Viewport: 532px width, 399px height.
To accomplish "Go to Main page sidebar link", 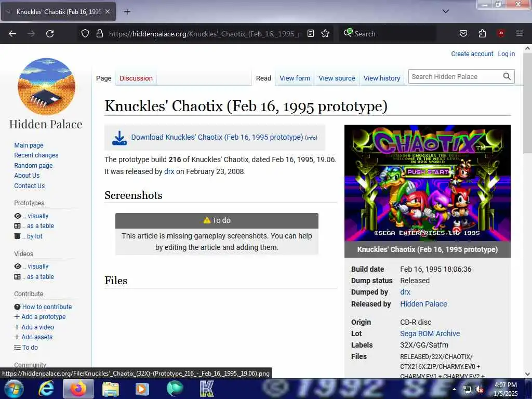I will coord(29,145).
